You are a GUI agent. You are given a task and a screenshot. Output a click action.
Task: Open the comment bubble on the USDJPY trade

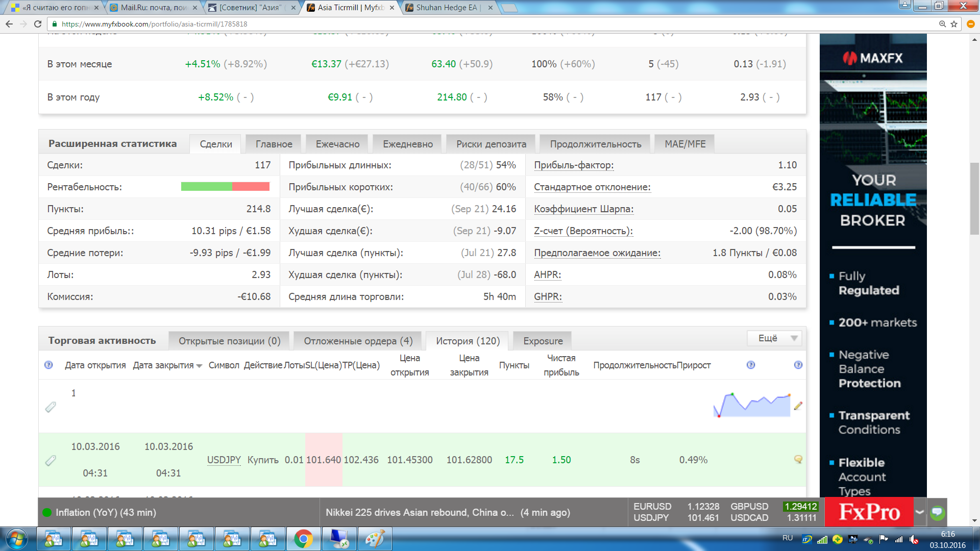point(798,459)
